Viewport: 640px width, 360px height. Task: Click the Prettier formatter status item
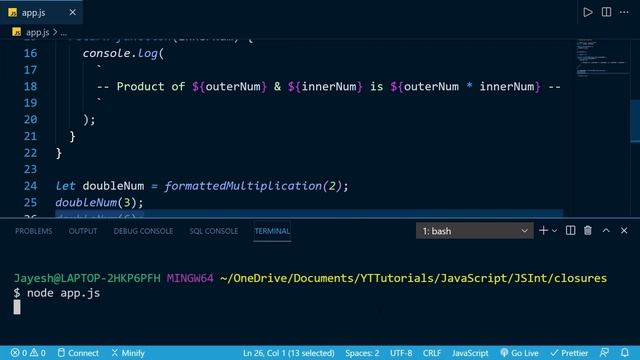pos(569,353)
